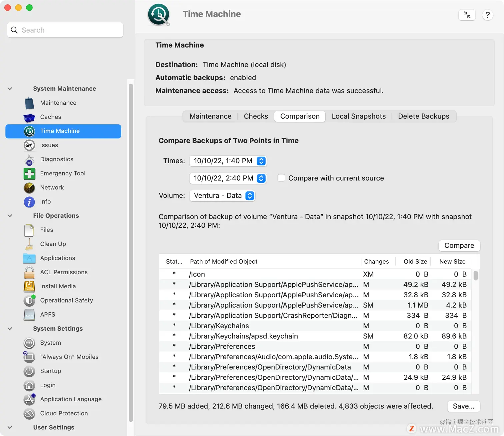504x436 pixels.
Task: Open the Application Language icon
Action: pyautogui.click(x=29, y=399)
